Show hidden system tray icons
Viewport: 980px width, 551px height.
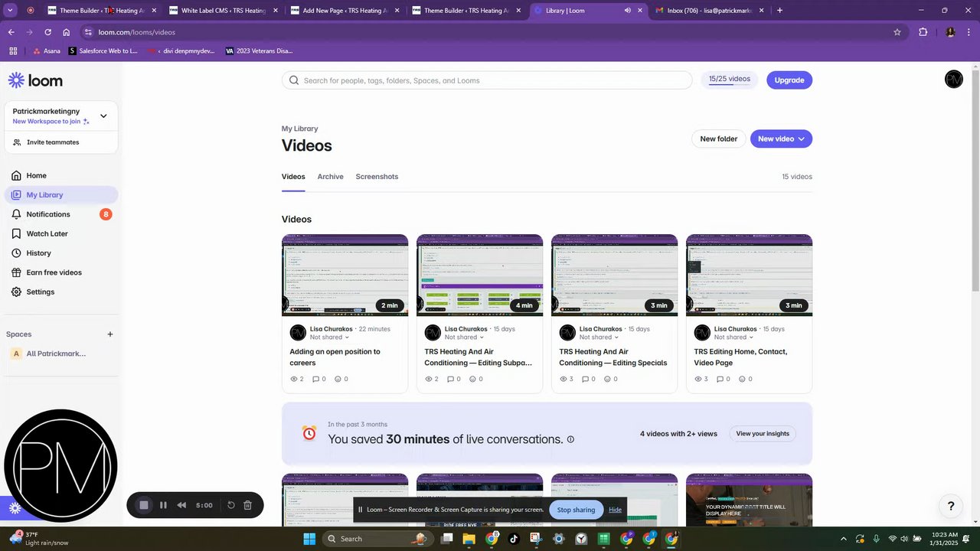coord(844,539)
